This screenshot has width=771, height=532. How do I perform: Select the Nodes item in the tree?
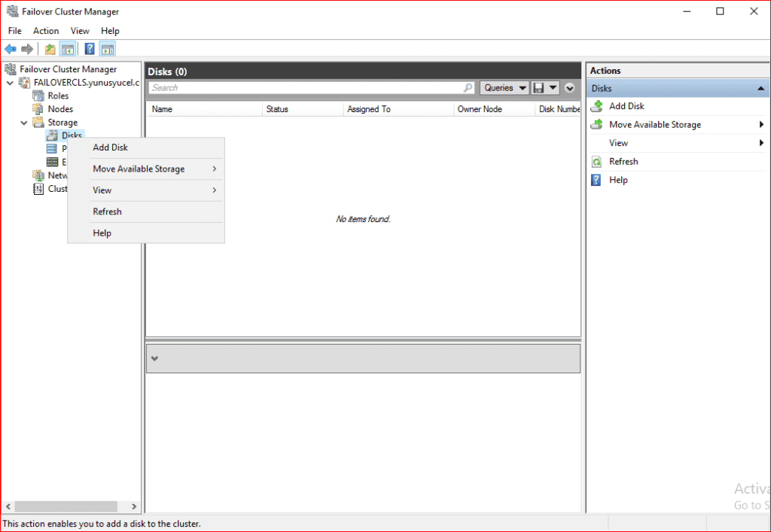point(60,109)
